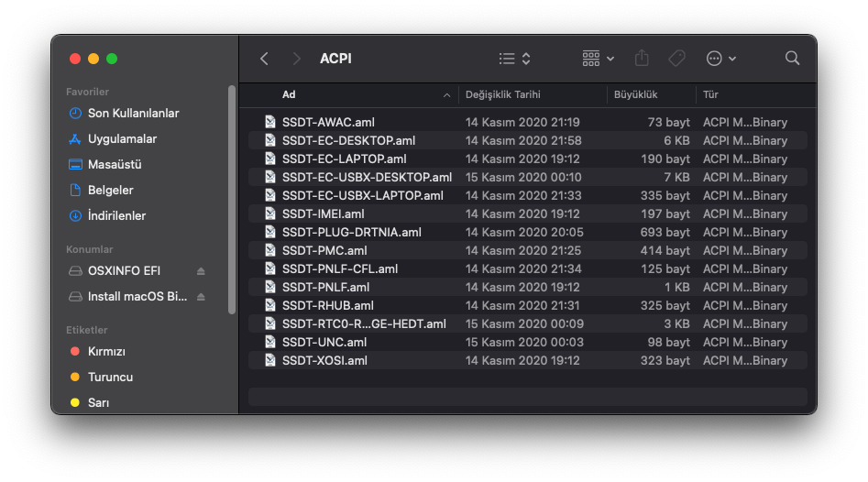This screenshot has width=868, height=482.
Task: Open the search magnifier icon
Action: (x=793, y=59)
